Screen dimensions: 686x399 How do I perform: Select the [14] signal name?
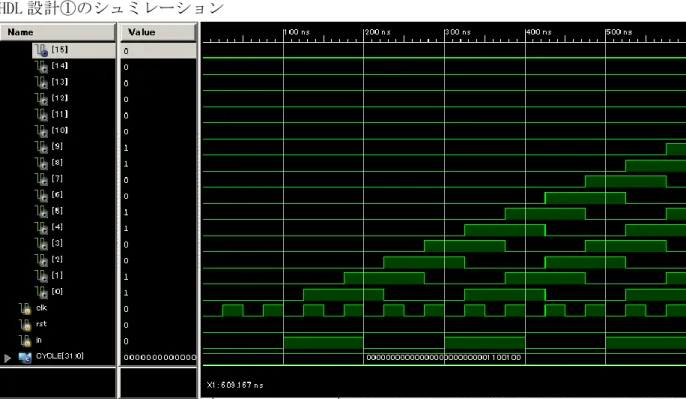point(60,66)
